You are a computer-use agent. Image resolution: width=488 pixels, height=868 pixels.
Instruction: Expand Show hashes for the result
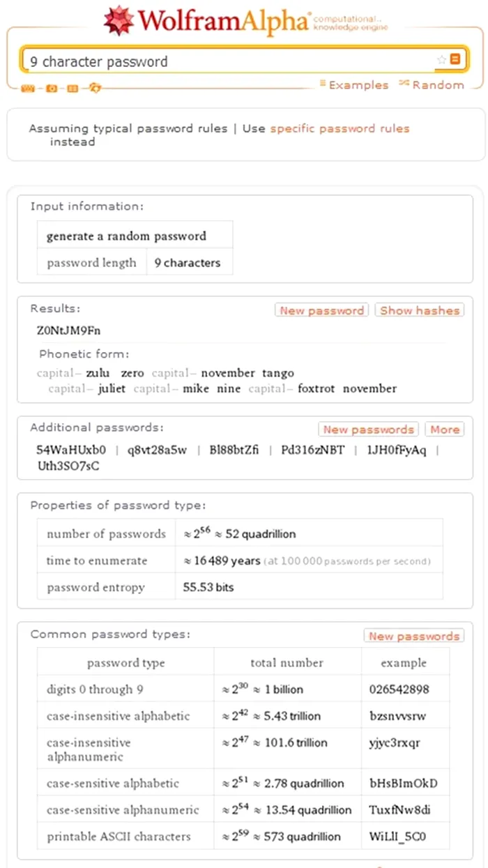pos(419,310)
